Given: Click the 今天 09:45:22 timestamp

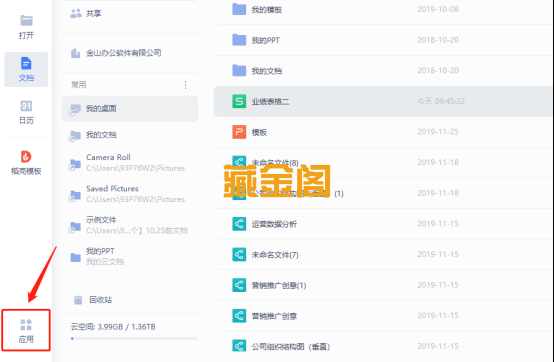Looking at the screenshot, I should pyautogui.click(x=441, y=101).
